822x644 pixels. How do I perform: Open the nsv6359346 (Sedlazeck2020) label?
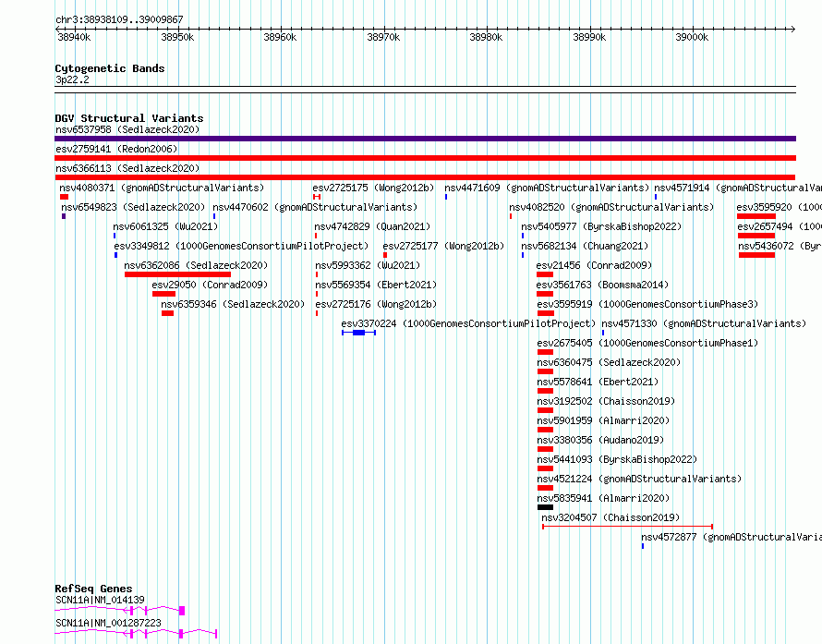click(x=233, y=304)
